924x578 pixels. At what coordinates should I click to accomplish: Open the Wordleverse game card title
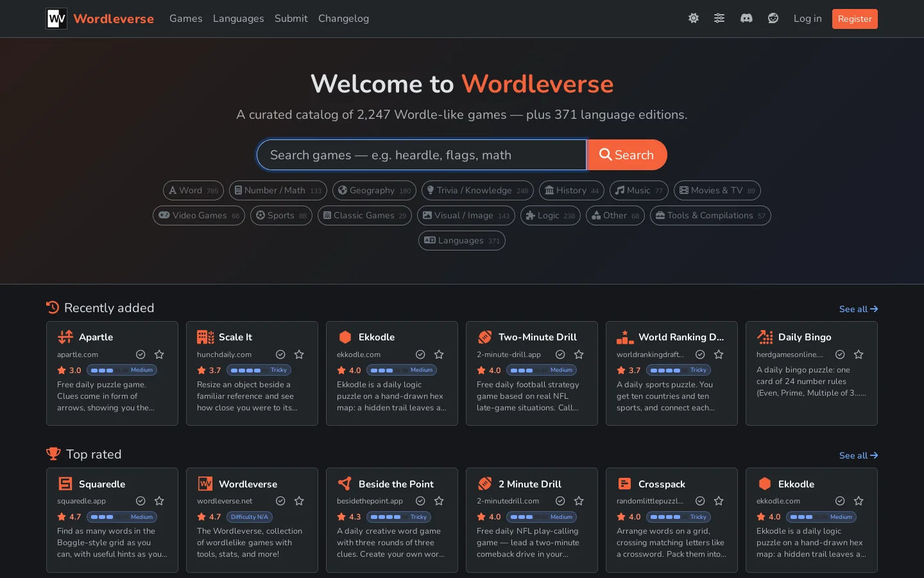point(248,484)
